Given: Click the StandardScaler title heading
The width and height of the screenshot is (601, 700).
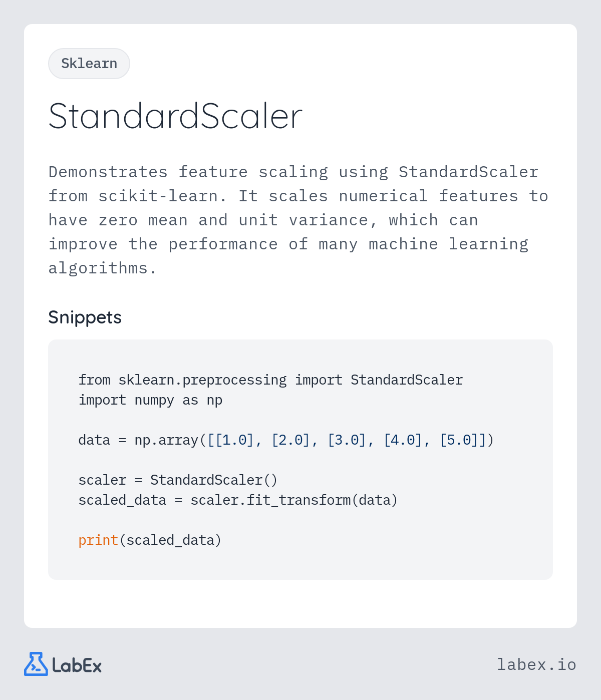Looking at the screenshot, I should pyautogui.click(x=175, y=116).
